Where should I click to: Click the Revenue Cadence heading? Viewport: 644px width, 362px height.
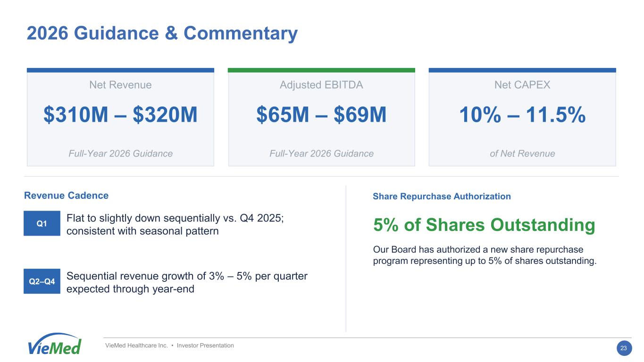[66, 196]
